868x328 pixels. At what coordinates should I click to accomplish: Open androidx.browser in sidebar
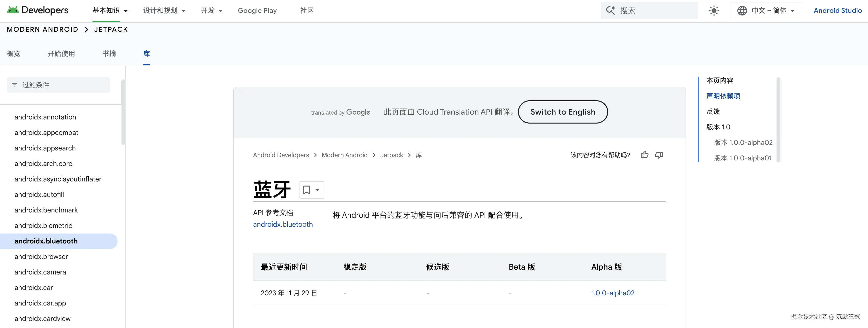click(x=41, y=257)
